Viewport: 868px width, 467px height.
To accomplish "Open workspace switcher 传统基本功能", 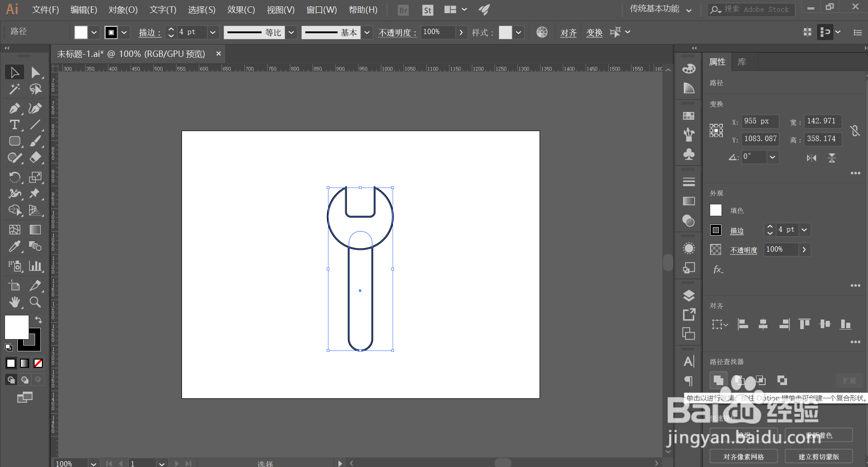I will pos(661,9).
